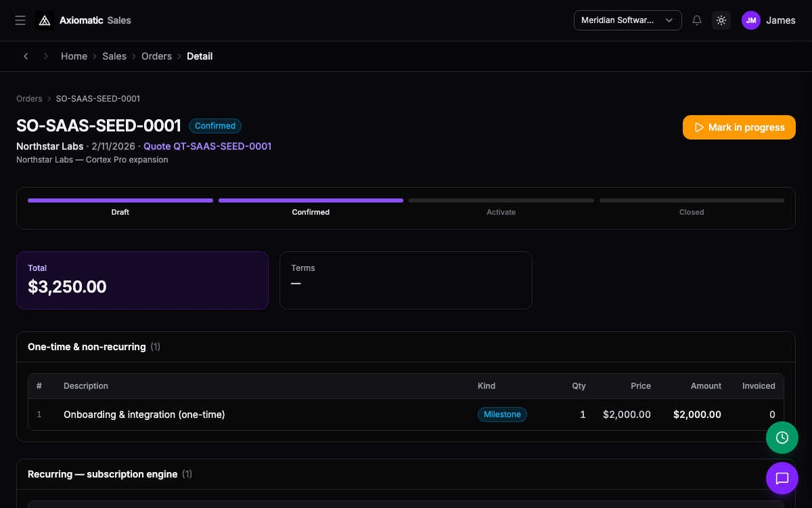Viewport: 812px width, 508px height.
Task: Click the Amount column header
Action: 706,386
